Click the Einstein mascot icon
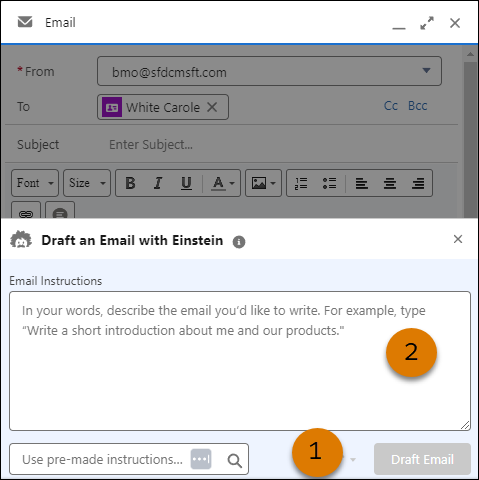Screen dimensions: 479x480 pyautogui.click(x=21, y=240)
